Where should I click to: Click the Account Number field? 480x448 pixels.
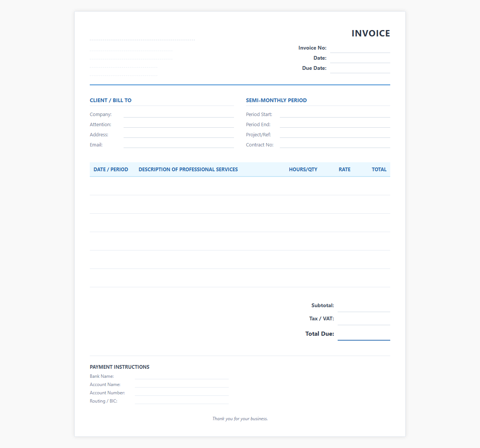(181, 393)
